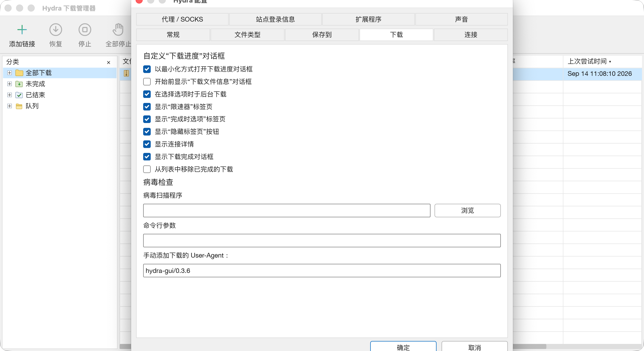Toggle 显示限速器标签页 checkbox
This screenshot has width=644, height=351.
tap(147, 107)
